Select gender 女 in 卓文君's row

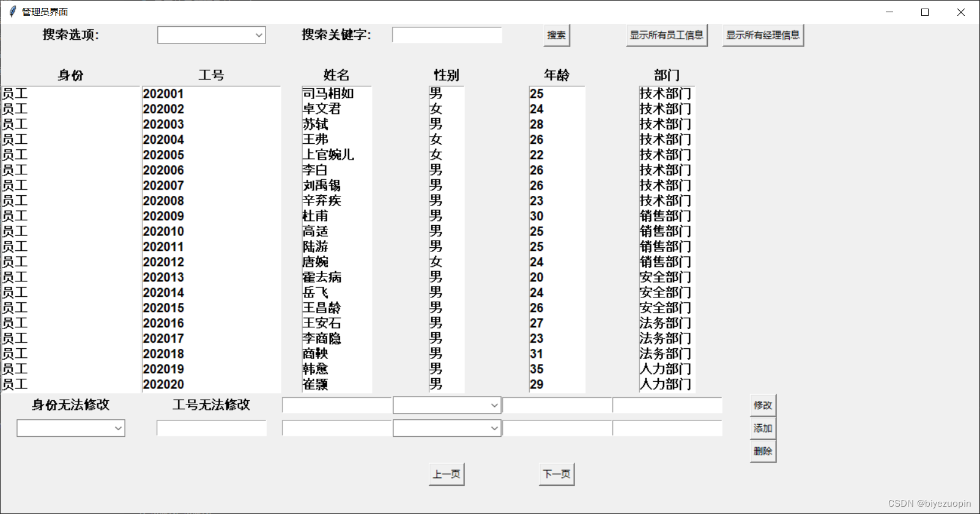pos(436,109)
